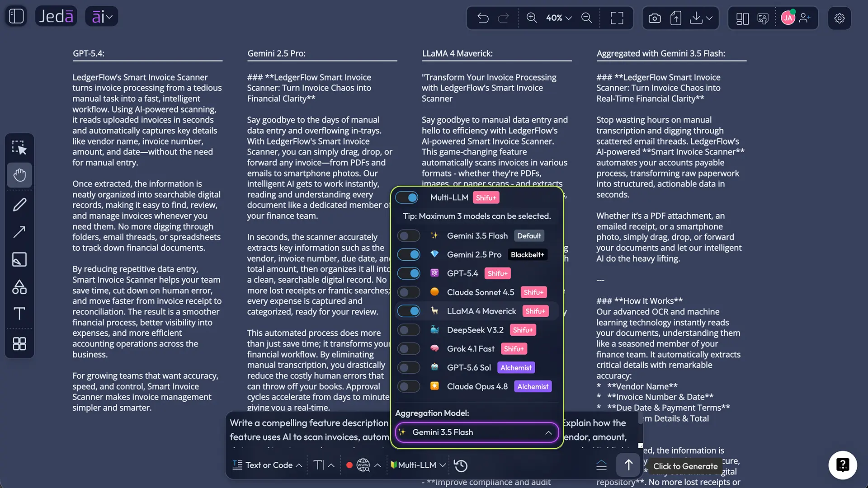Click the Alchemist badge on Claude Opus 4.8
Viewport: 868px width, 488px height.
tap(533, 386)
